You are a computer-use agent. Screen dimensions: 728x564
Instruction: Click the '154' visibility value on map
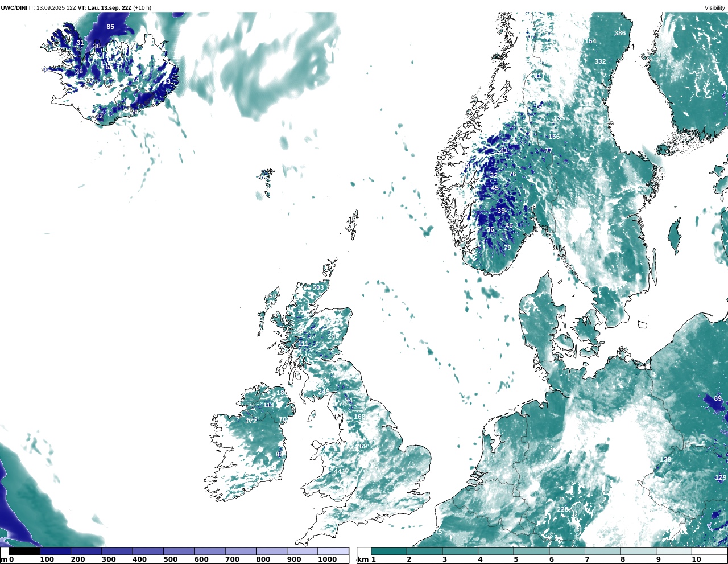[x=591, y=41]
